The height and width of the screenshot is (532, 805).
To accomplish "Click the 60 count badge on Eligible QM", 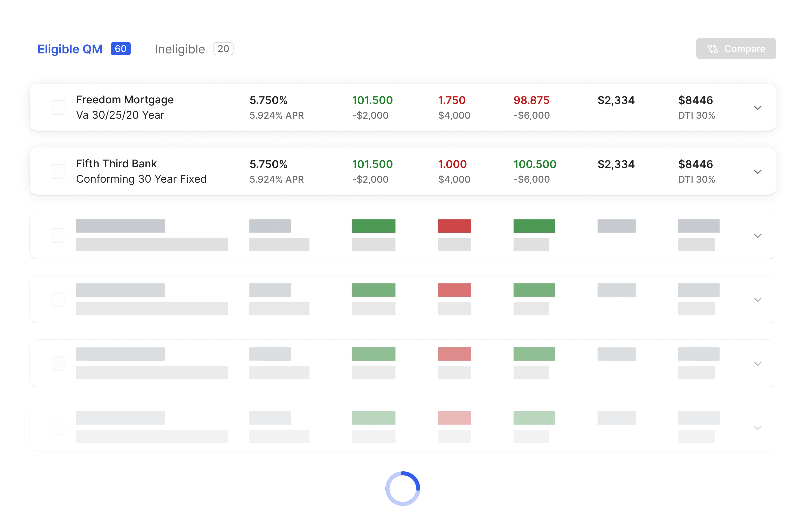I will (x=120, y=49).
